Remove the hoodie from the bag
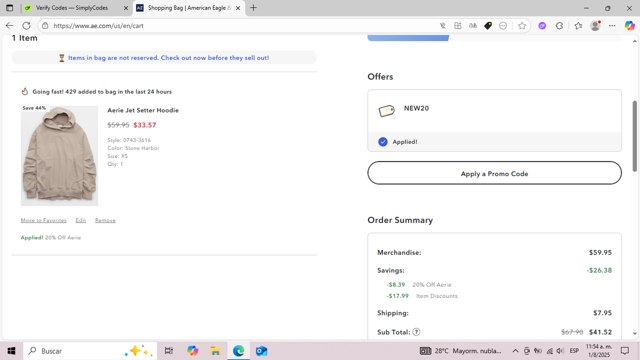This screenshot has width=640, height=360. click(105, 220)
